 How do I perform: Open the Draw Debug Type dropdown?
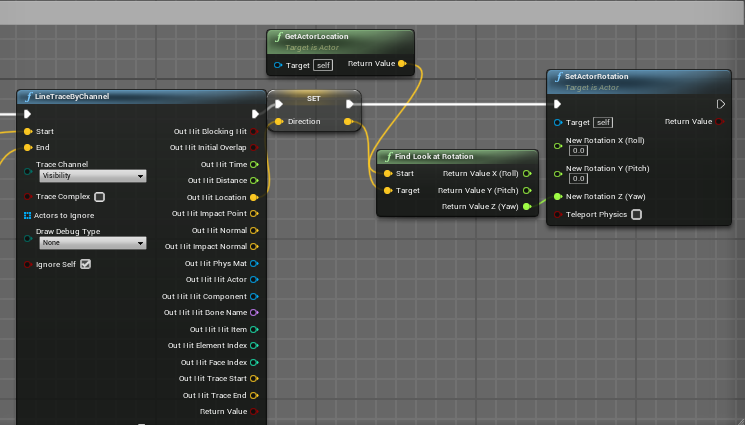point(92,243)
